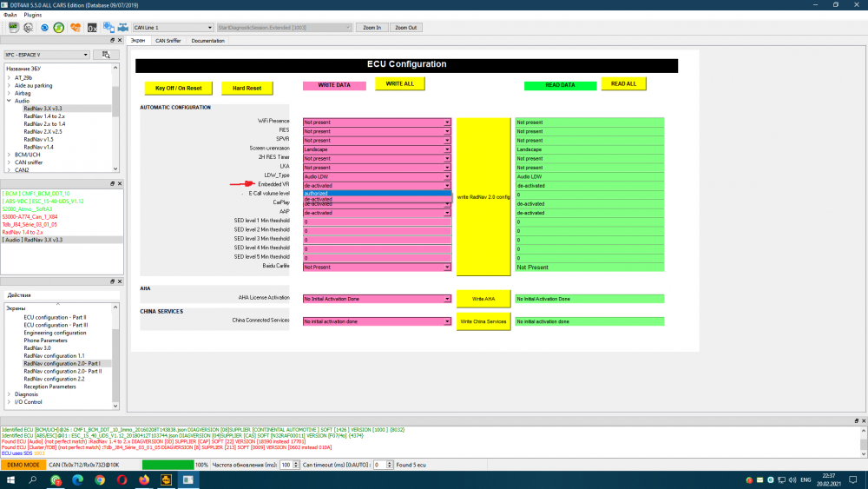Image resolution: width=868 pixels, height=489 pixels.
Task: Click the Hard Reset button
Action: tap(247, 88)
